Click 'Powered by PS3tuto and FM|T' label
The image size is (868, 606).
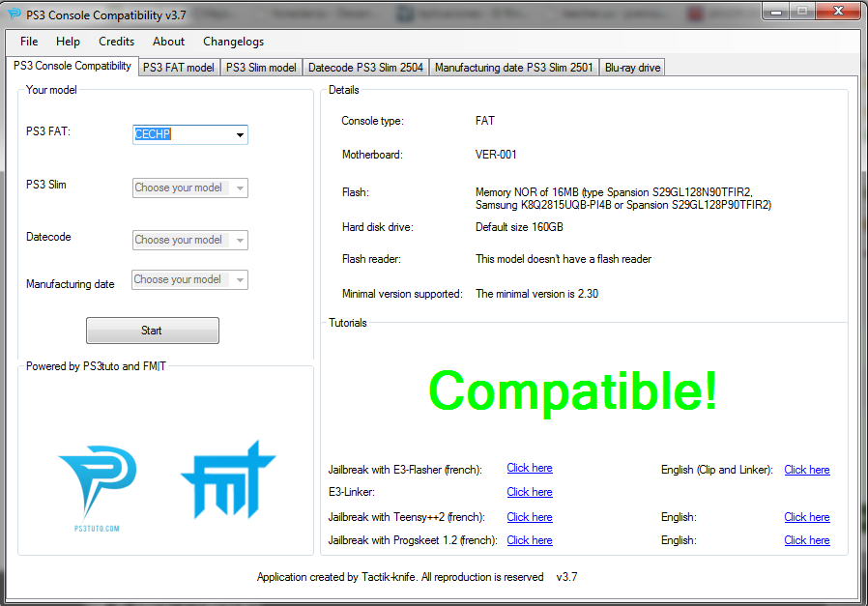point(96,366)
